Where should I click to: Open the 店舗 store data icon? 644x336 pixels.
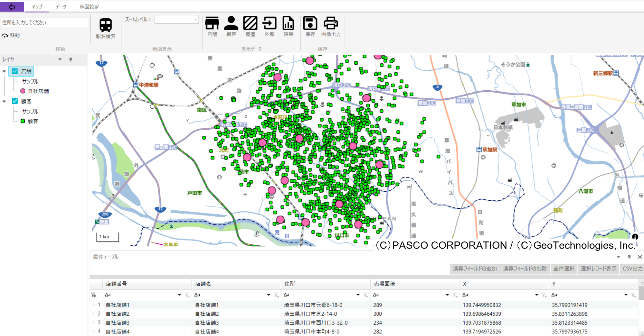(x=212, y=23)
